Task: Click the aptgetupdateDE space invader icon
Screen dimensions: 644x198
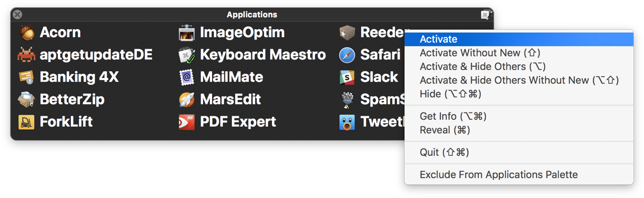Action: coord(26,55)
